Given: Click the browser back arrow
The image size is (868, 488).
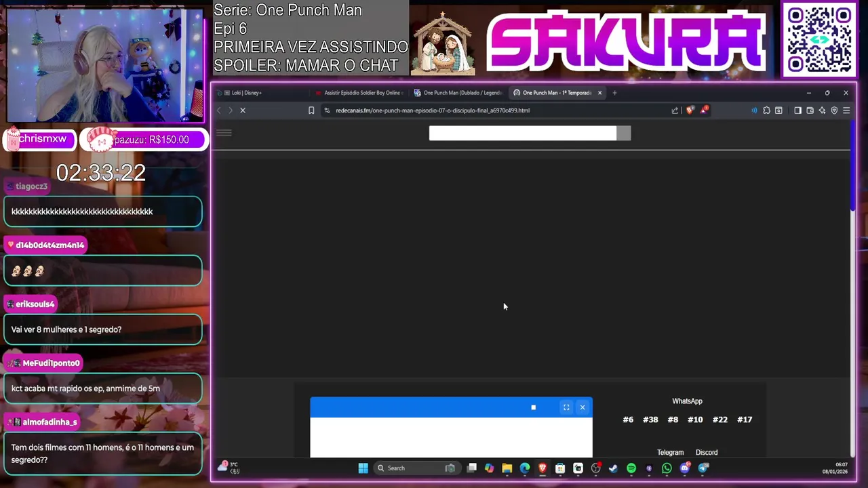Looking at the screenshot, I should click(218, 110).
